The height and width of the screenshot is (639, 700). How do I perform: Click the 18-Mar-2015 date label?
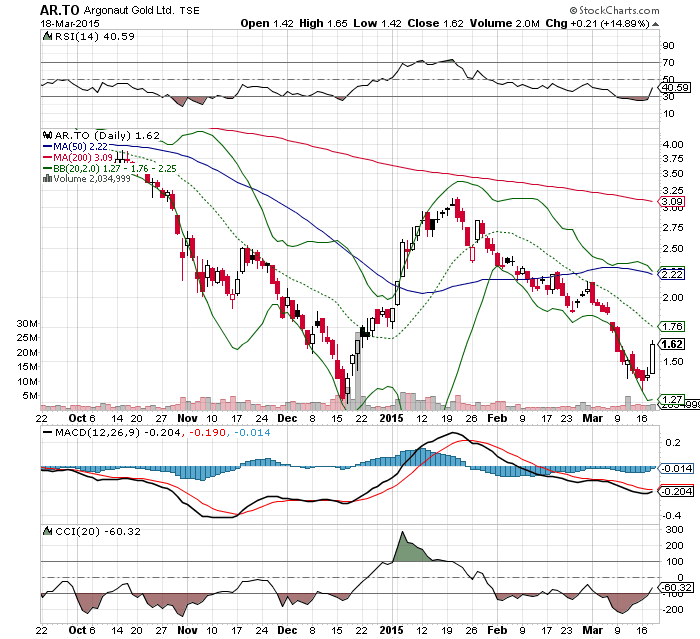click(70, 24)
